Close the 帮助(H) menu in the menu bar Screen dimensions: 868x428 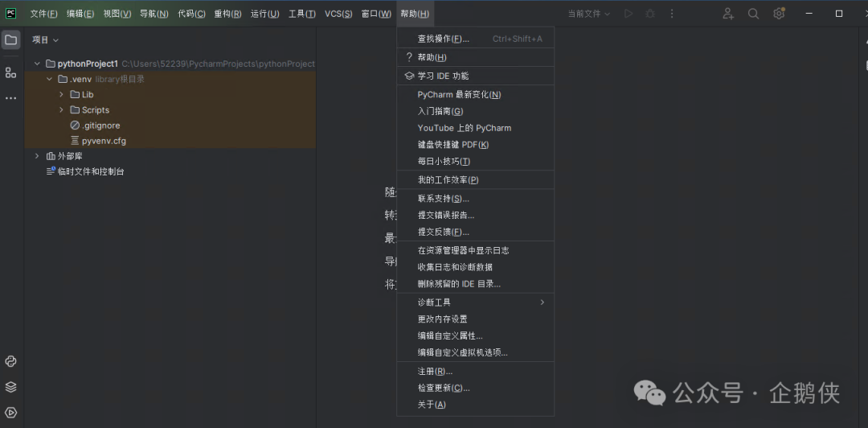coord(415,14)
